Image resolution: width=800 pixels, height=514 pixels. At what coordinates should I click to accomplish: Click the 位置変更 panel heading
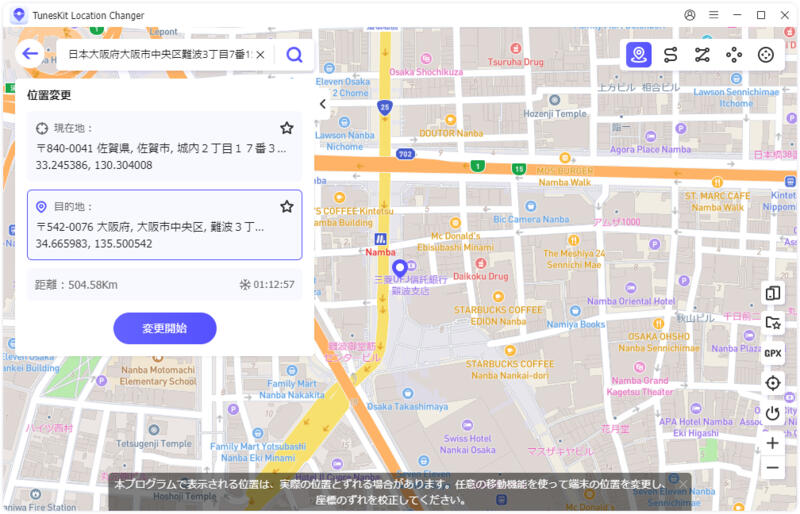point(49,95)
